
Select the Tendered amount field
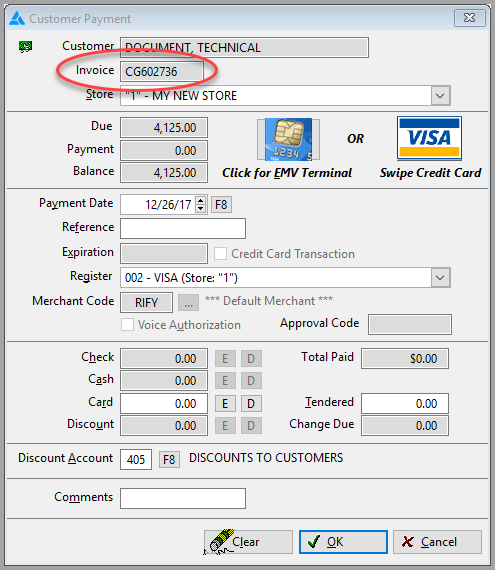(x=405, y=404)
